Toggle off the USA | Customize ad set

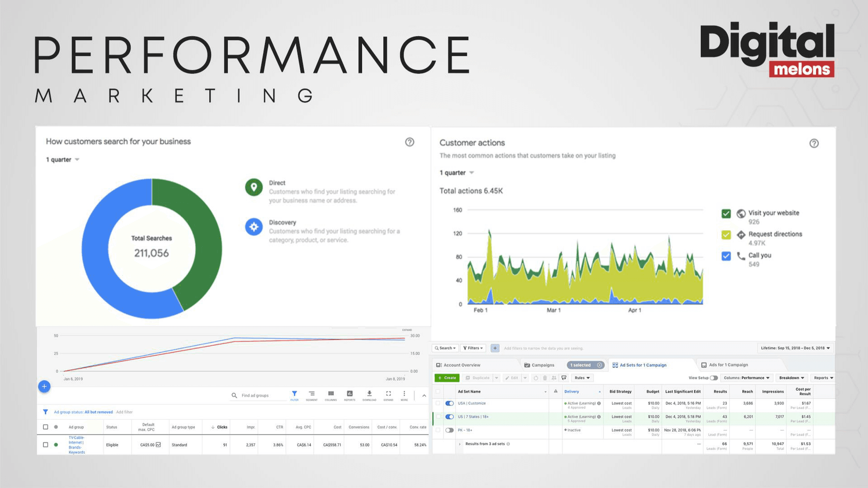tap(449, 403)
